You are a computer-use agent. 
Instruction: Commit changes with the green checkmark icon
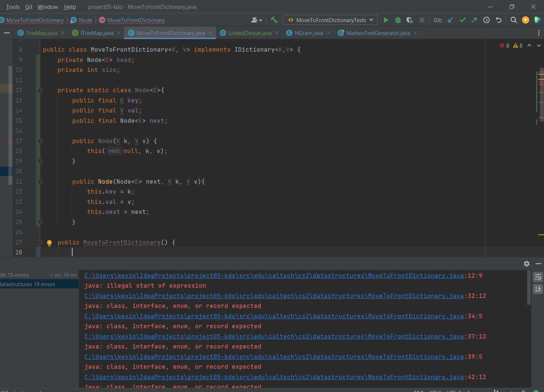coord(463,20)
